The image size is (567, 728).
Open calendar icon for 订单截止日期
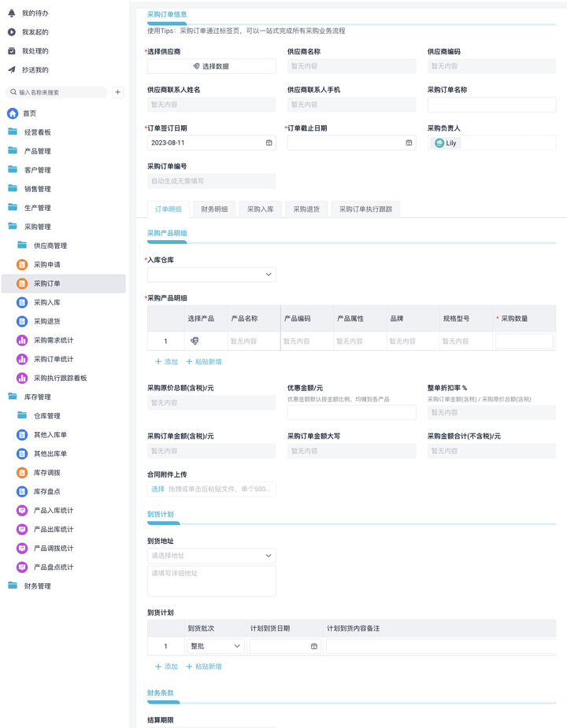(409, 143)
